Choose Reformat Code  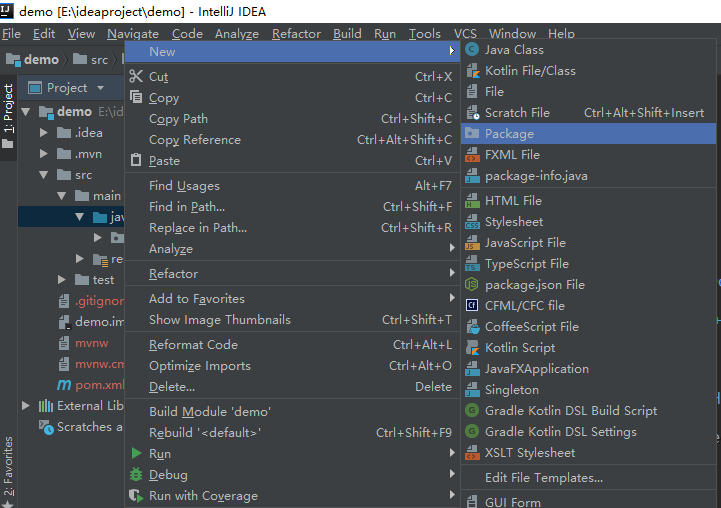[292, 345]
